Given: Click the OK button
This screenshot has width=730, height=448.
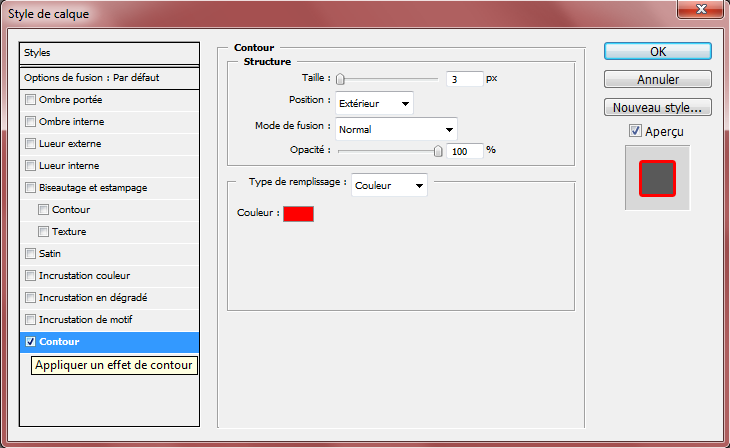Looking at the screenshot, I should pyautogui.click(x=657, y=52).
